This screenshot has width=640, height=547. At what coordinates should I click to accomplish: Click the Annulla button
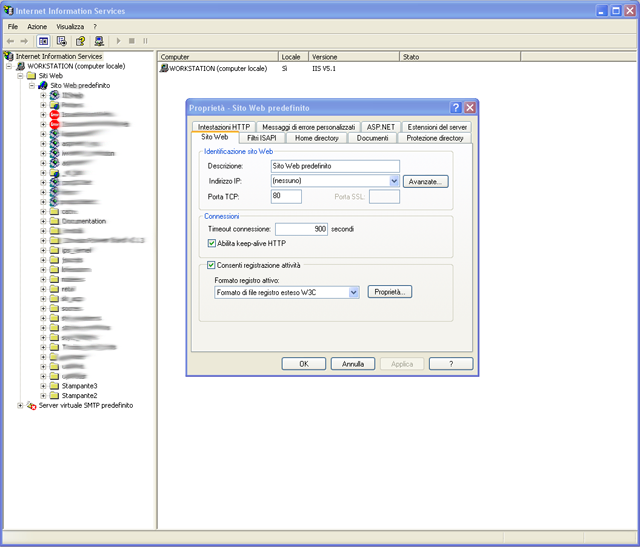353,364
